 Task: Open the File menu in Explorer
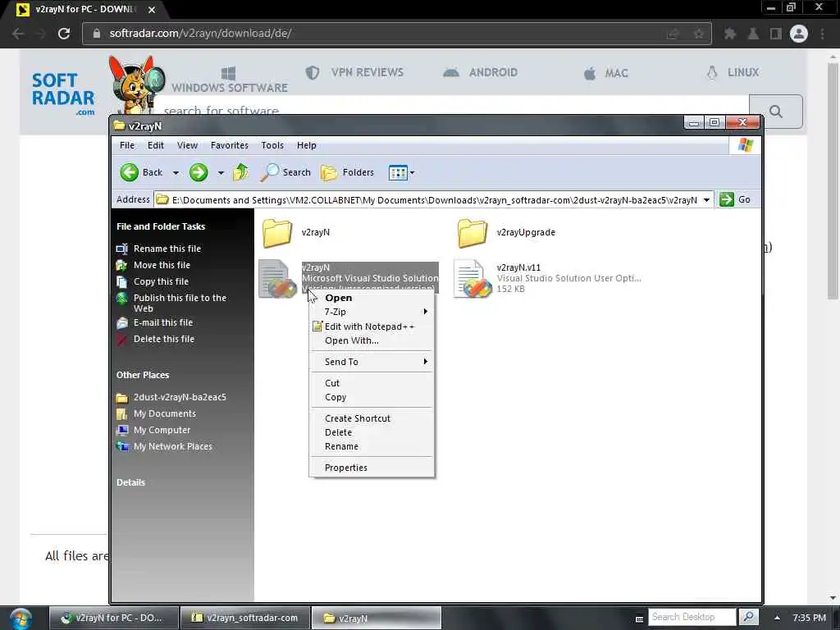pyautogui.click(x=127, y=145)
